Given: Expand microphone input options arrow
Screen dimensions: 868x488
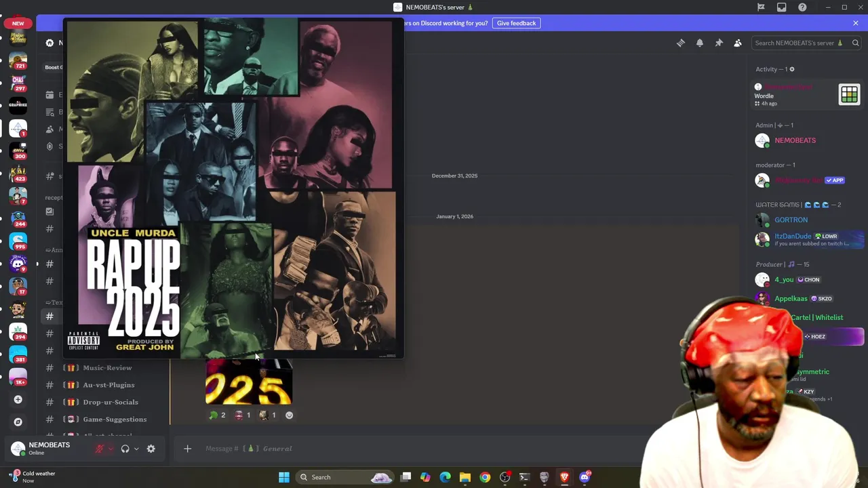Looking at the screenshot, I should 111,449.
